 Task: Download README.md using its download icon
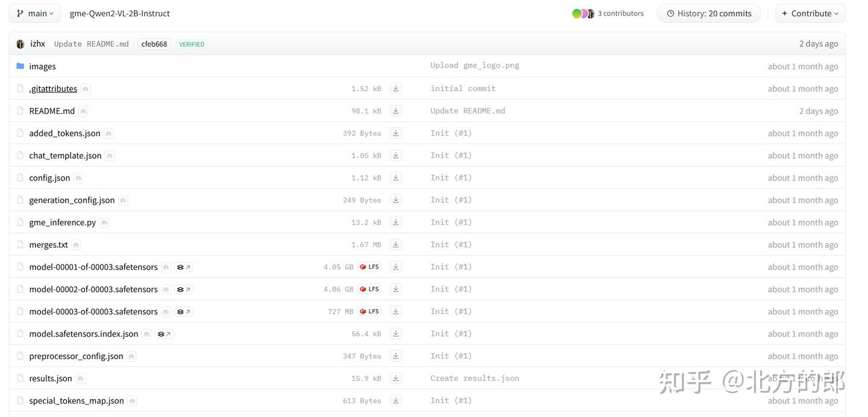(x=395, y=111)
